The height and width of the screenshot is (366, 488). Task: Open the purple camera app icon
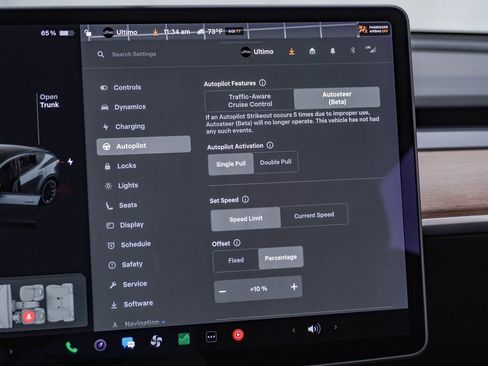click(x=100, y=345)
